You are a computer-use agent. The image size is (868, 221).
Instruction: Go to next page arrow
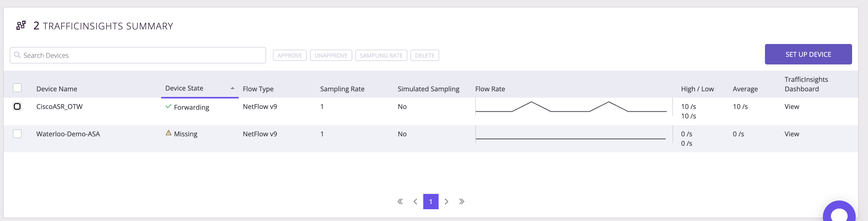pyautogui.click(x=447, y=202)
